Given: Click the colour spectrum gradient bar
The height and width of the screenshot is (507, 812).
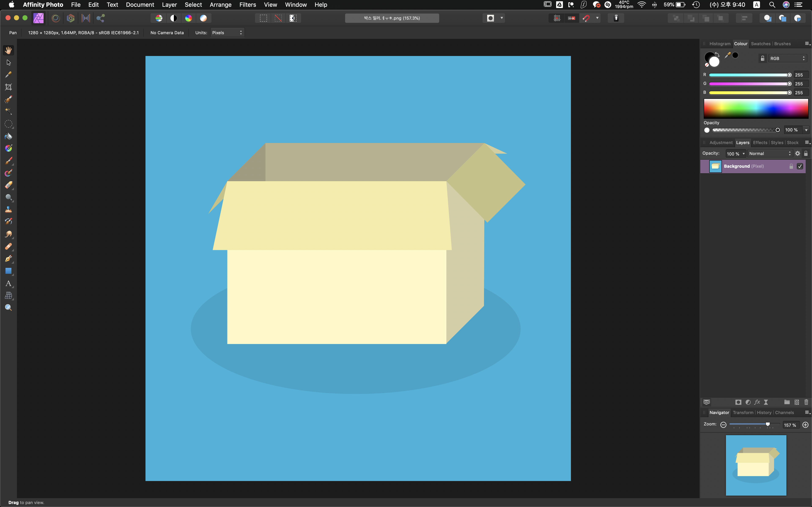Looking at the screenshot, I should click(x=756, y=108).
